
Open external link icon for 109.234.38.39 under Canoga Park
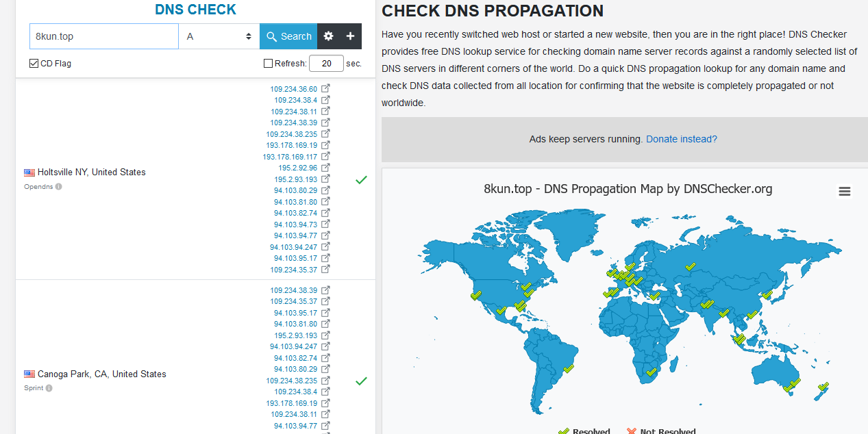[326, 290]
